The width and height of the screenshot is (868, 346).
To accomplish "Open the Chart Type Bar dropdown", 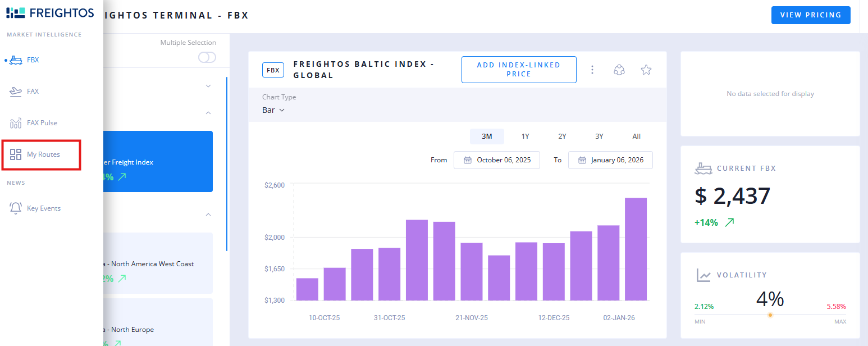I will pos(273,110).
